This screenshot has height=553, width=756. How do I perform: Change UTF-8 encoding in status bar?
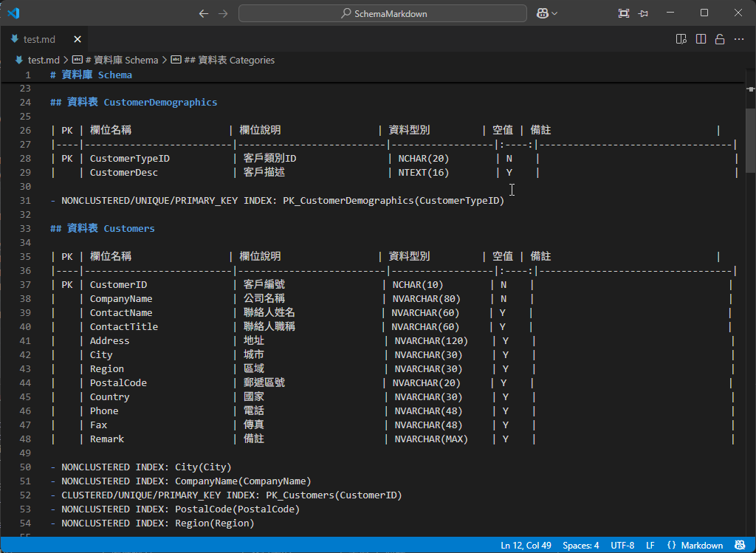point(622,546)
